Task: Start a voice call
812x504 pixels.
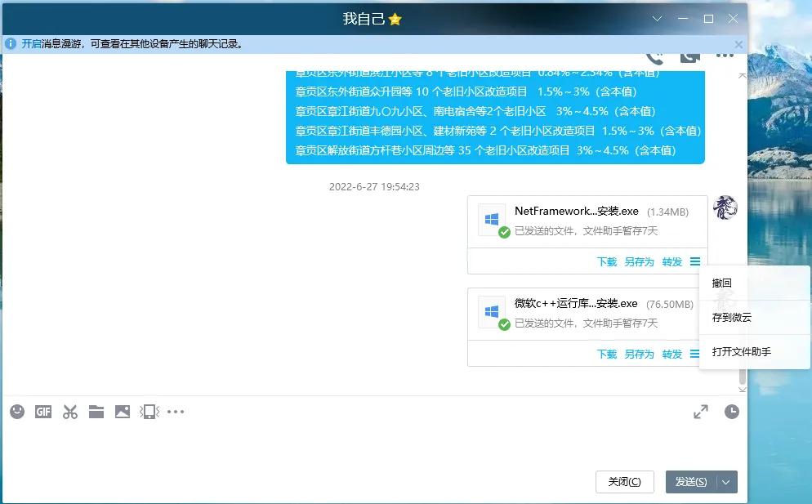Action: coord(654,56)
